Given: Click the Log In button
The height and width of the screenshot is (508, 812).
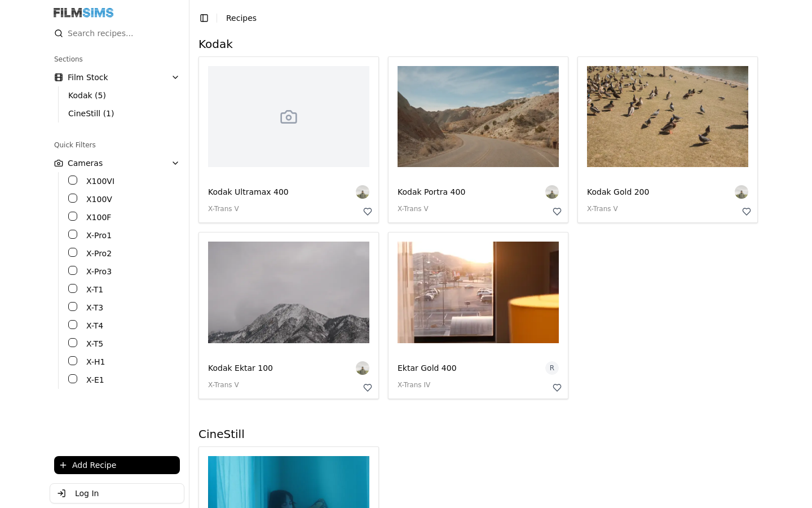Looking at the screenshot, I should tap(117, 493).
